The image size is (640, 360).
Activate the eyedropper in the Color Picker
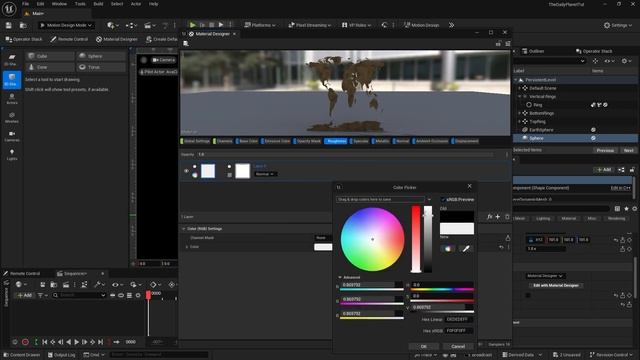(466, 249)
